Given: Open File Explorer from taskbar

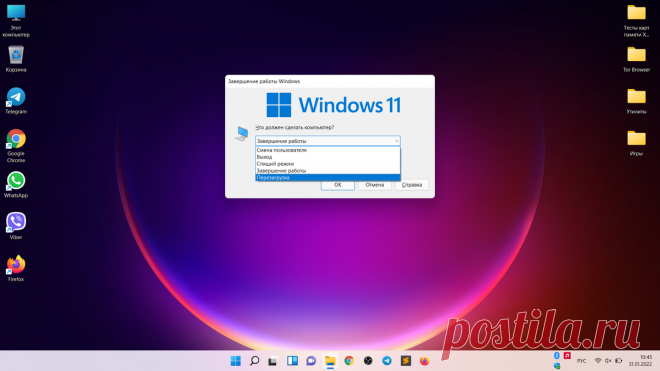Looking at the screenshot, I should (x=330, y=361).
